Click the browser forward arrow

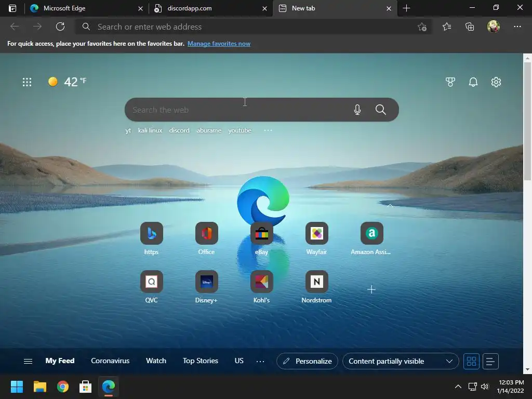click(x=37, y=26)
